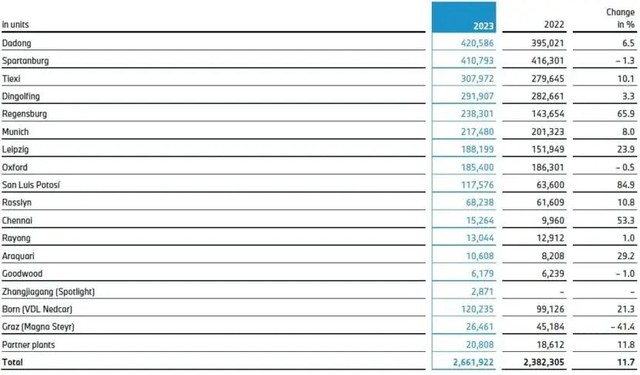The height and width of the screenshot is (375, 640).
Task: Click Dingolfing 2022 value 282,661
Action: (x=548, y=96)
